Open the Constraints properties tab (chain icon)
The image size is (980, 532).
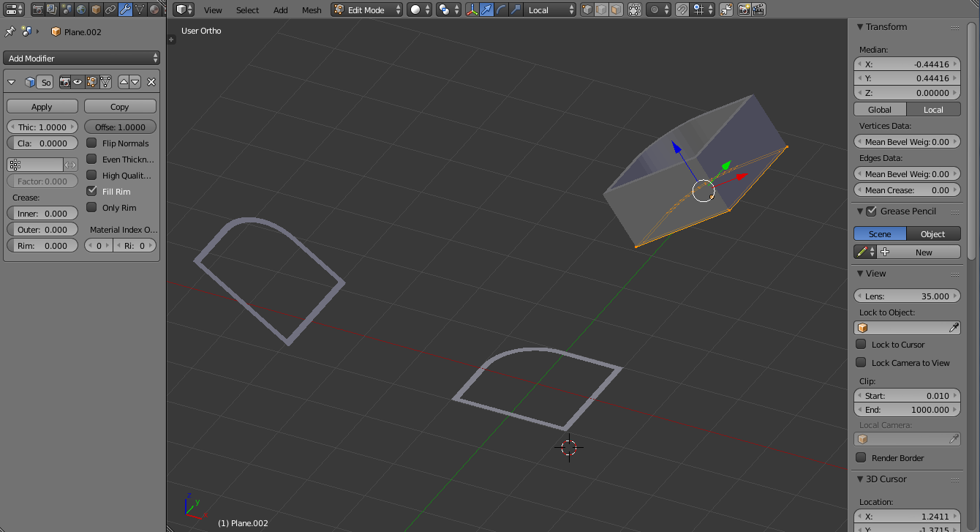(x=110, y=10)
